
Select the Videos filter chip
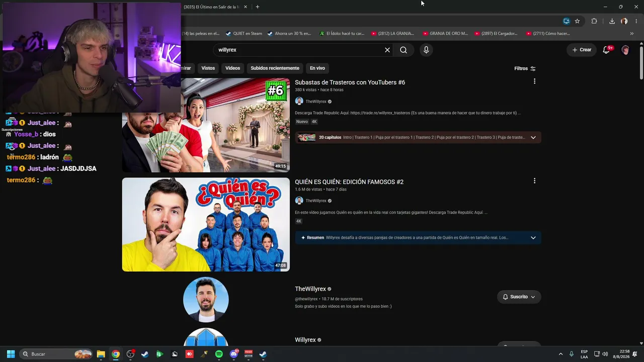point(232,68)
